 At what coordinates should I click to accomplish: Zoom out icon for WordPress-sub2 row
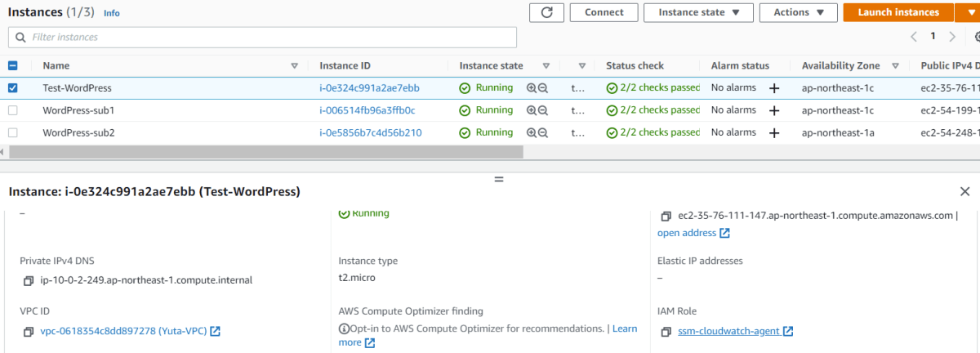pos(542,132)
